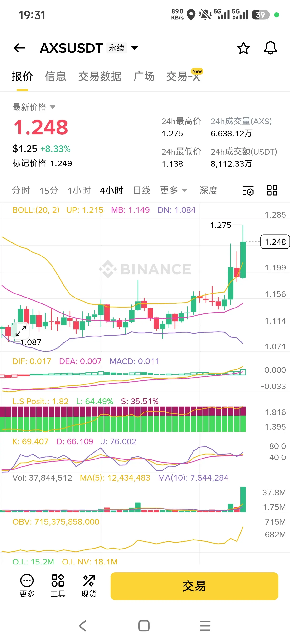This screenshot has width=290, height=644.
Task: Go to the 广场 tab
Action: tap(144, 76)
